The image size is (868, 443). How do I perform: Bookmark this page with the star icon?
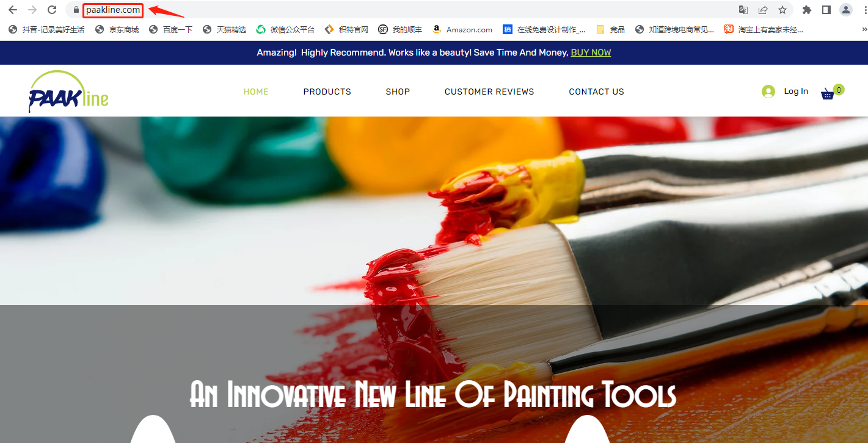[782, 10]
